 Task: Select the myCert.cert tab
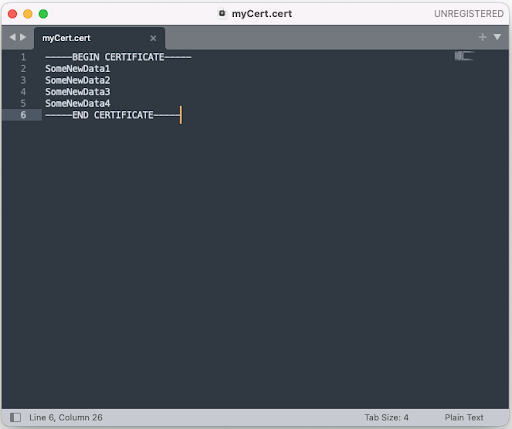click(99, 38)
